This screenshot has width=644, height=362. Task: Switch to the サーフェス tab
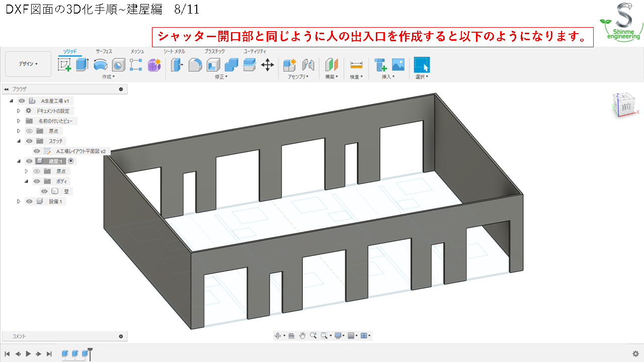tap(104, 51)
